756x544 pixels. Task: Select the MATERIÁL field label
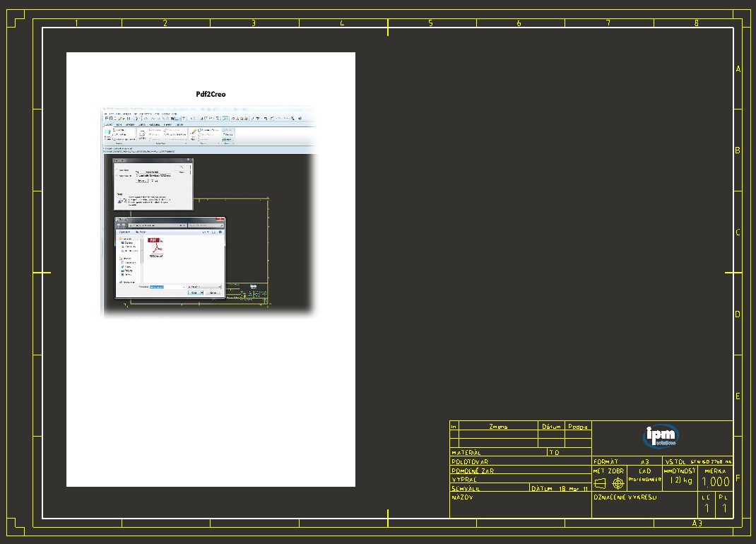(x=466, y=452)
